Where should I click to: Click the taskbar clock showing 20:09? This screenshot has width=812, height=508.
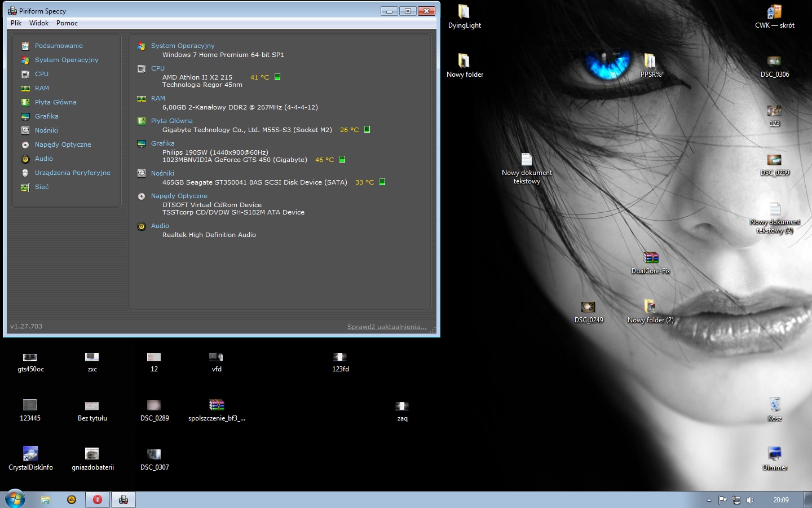(781, 500)
